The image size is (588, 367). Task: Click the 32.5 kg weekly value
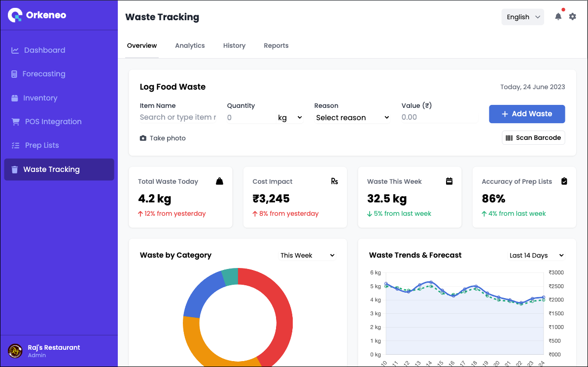point(387,199)
